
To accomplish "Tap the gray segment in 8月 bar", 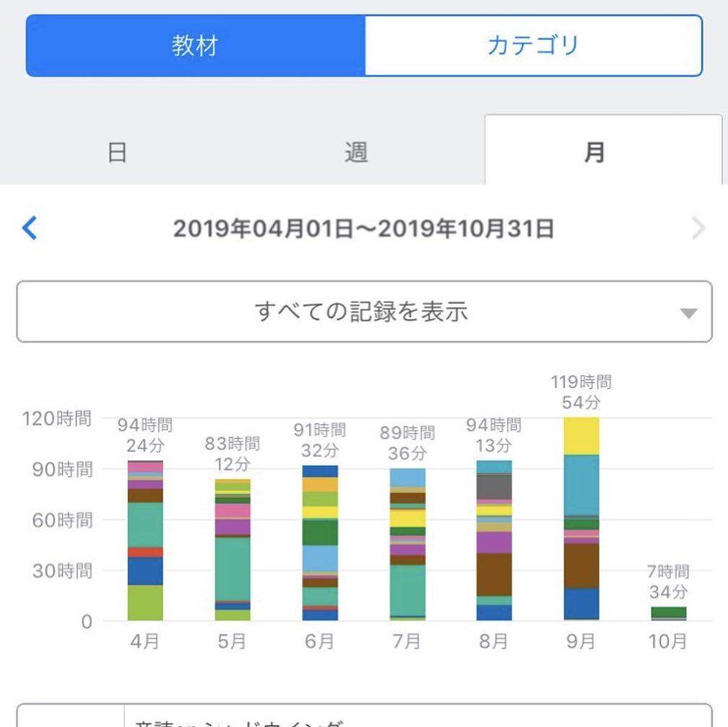I will coord(494,487).
